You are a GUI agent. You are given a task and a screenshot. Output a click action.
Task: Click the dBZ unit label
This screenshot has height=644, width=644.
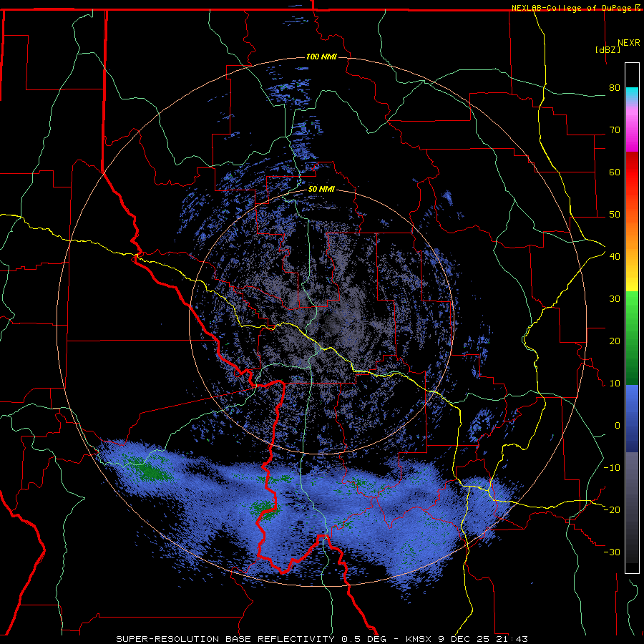[608, 49]
